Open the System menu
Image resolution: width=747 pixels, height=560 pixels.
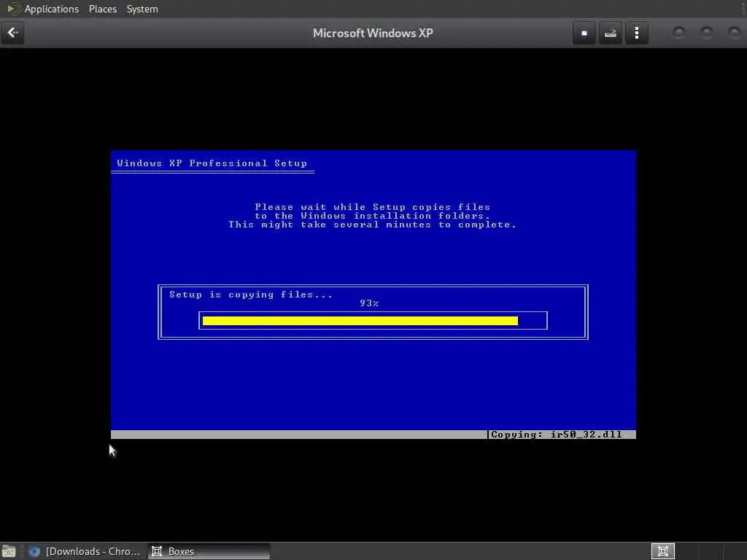pos(142,9)
